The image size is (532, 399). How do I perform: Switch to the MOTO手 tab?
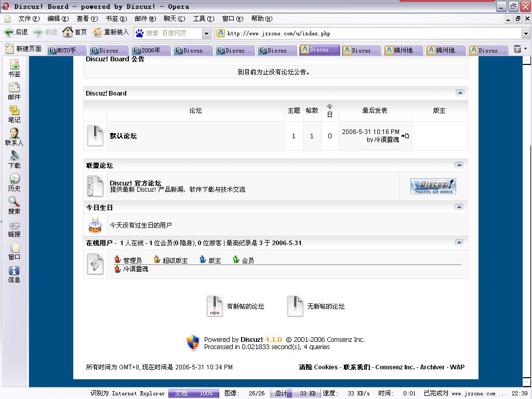tap(67, 50)
